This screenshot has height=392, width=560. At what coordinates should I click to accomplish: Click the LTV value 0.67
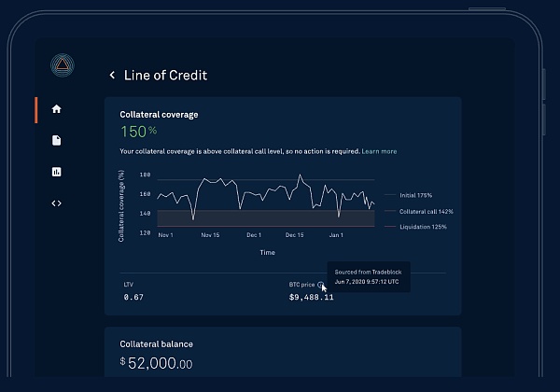pos(133,298)
